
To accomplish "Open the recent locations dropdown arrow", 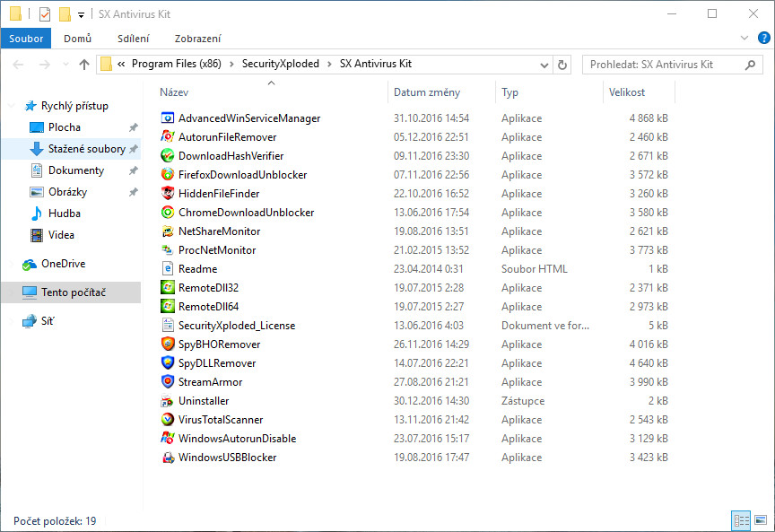I will [x=65, y=65].
